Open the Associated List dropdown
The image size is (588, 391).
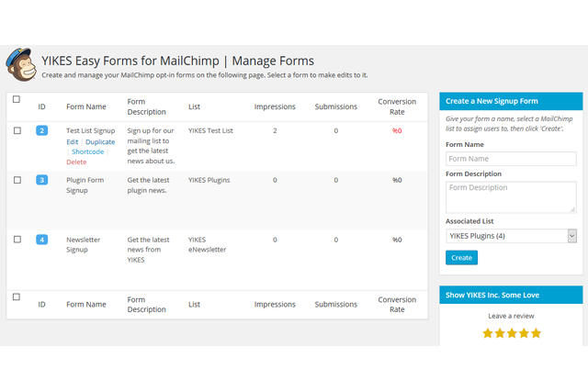(x=511, y=236)
